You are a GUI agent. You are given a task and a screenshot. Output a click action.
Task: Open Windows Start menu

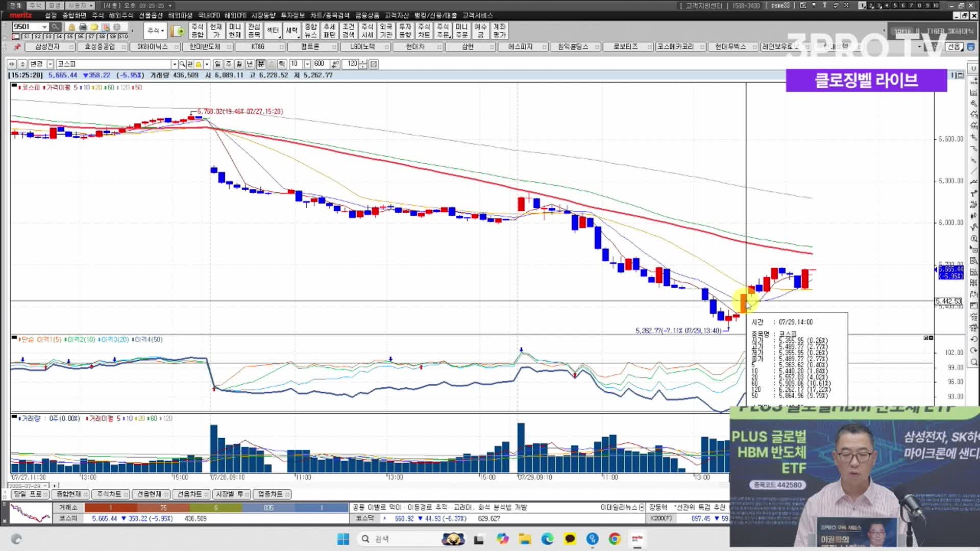point(343,539)
